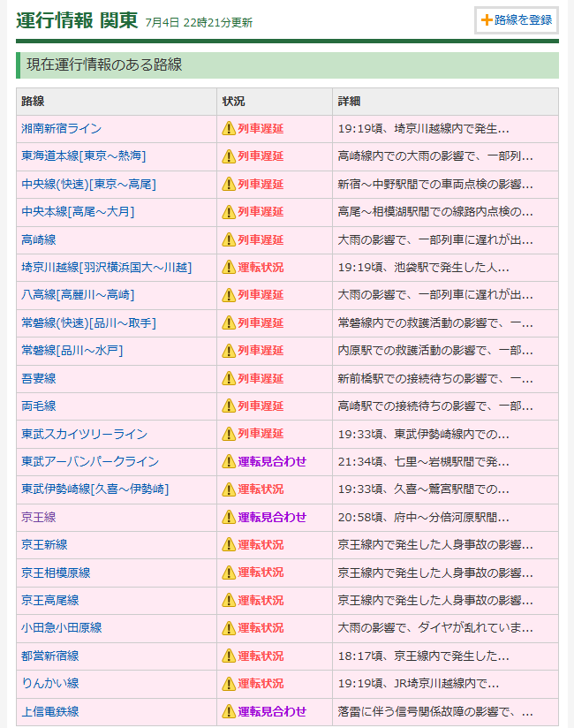
Task: Click warning icon in 東武伊勢崎線 row
Action: click(x=229, y=489)
